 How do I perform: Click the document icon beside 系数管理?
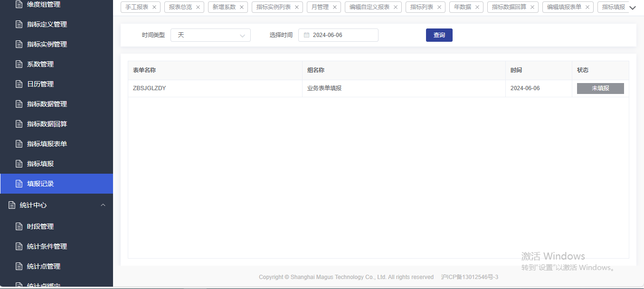[19, 64]
